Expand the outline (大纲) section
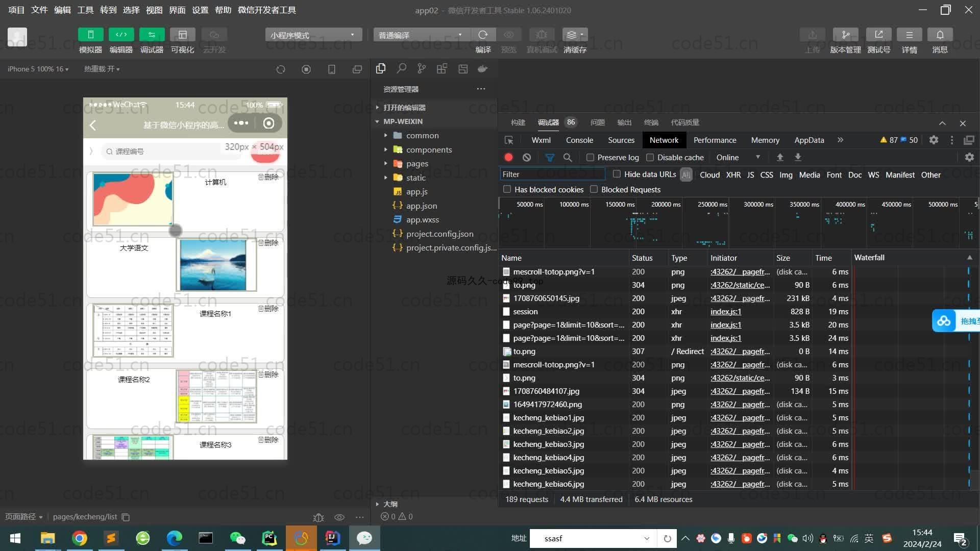Screen dimensions: 980x551 coord(377,504)
